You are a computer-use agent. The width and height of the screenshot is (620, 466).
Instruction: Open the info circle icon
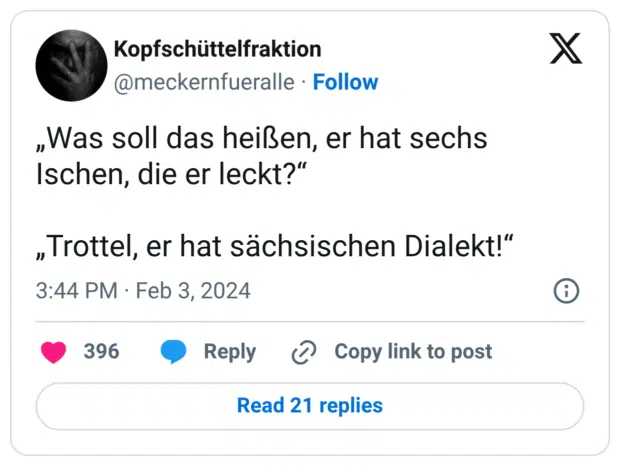(x=566, y=291)
